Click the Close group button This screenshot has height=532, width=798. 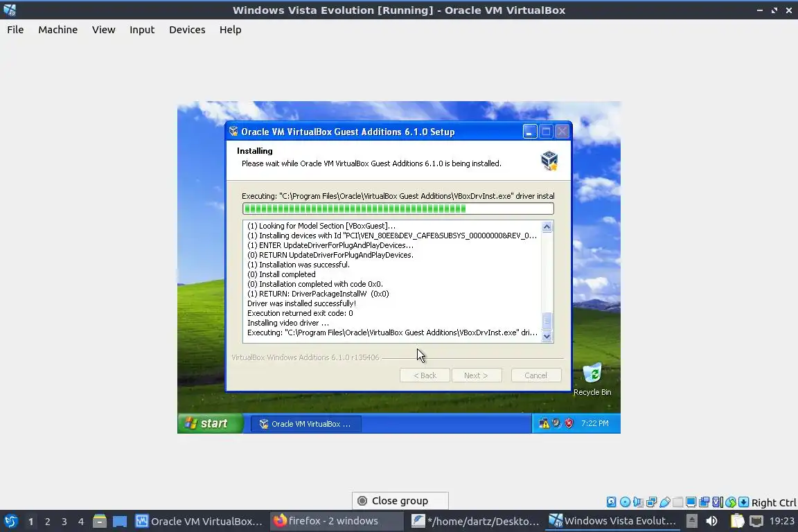click(400, 500)
